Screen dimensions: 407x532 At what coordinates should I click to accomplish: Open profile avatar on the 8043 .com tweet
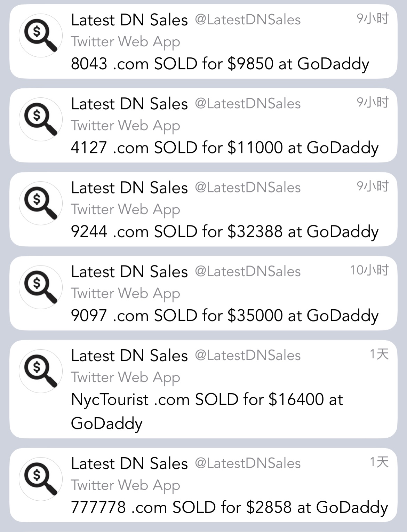point(40,35)
